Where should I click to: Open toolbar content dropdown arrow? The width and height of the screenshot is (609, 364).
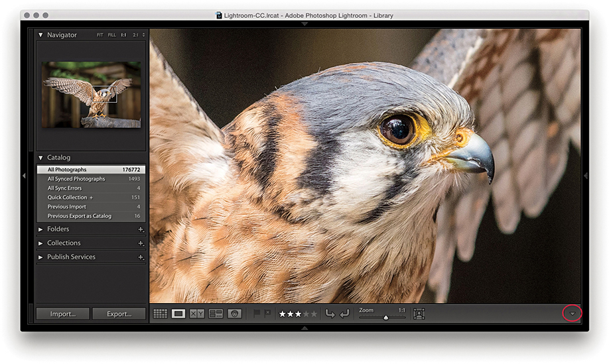572,314
